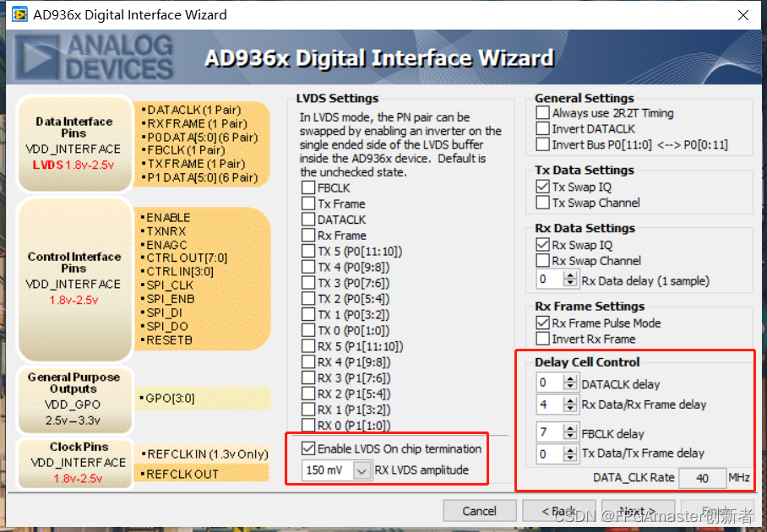The width and height of the screenshot is (767, 532).
Task: Click the Tx Data/Tx Frame delay value field
Action: pyautogui.click(x=550, y=453)
